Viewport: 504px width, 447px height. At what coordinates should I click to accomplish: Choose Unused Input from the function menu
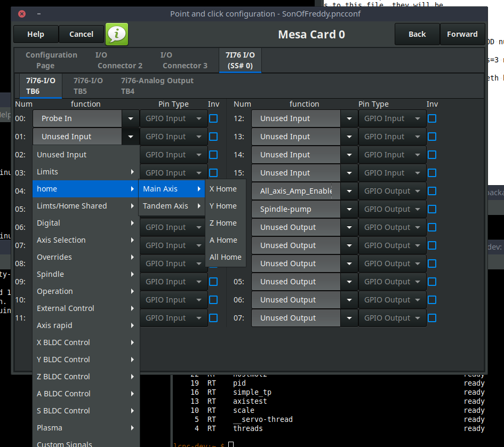(x=86, y=155)
